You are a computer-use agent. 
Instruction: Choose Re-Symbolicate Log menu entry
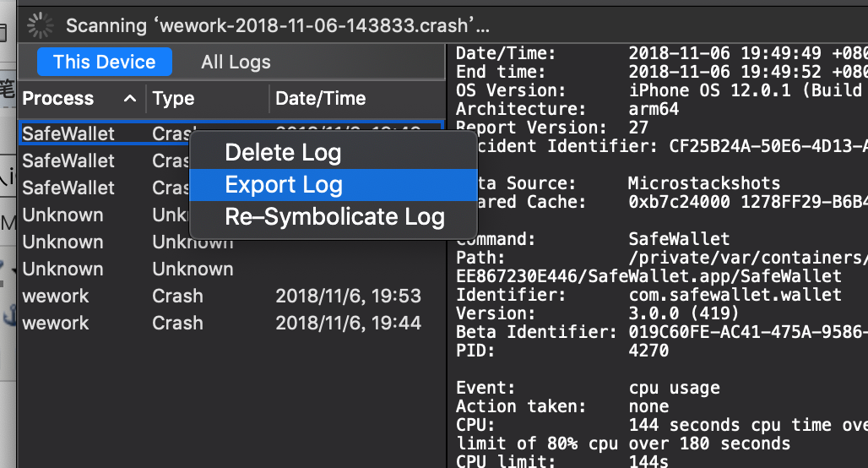tap(334, 216)
